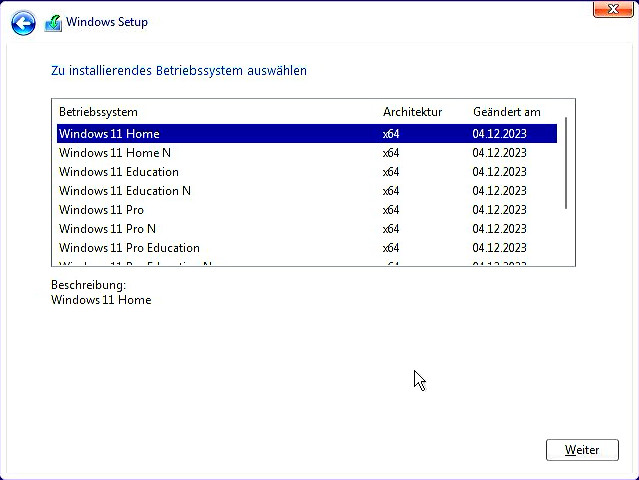Click Weiter to continue

[x=582, y=450]
